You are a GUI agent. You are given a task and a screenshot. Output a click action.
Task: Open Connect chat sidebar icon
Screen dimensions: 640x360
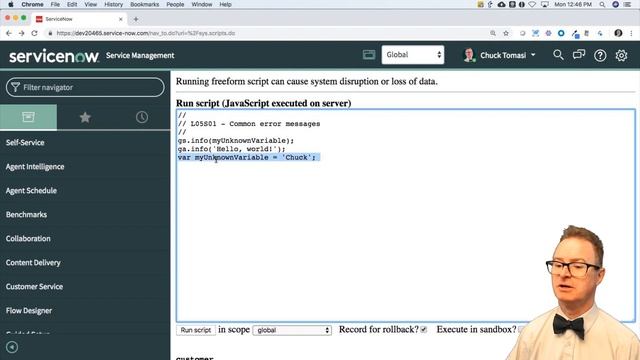pyautogui.click(x=579, y=55)
